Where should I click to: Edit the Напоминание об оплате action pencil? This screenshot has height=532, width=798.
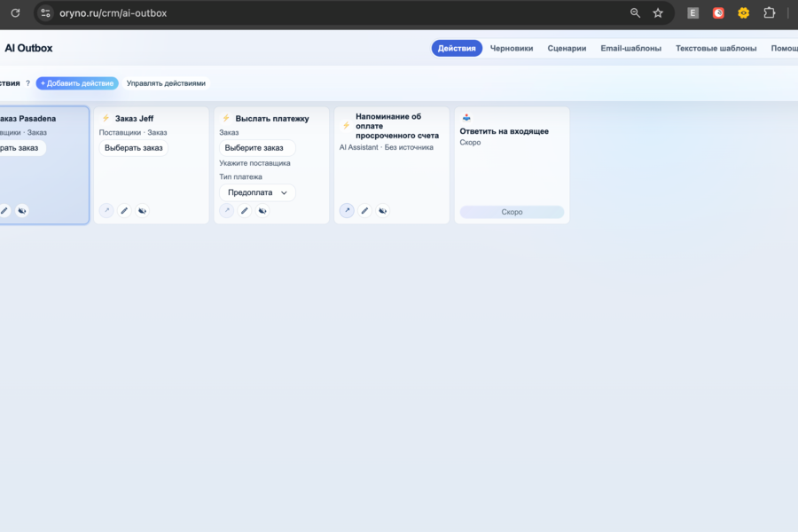(364, 210)
